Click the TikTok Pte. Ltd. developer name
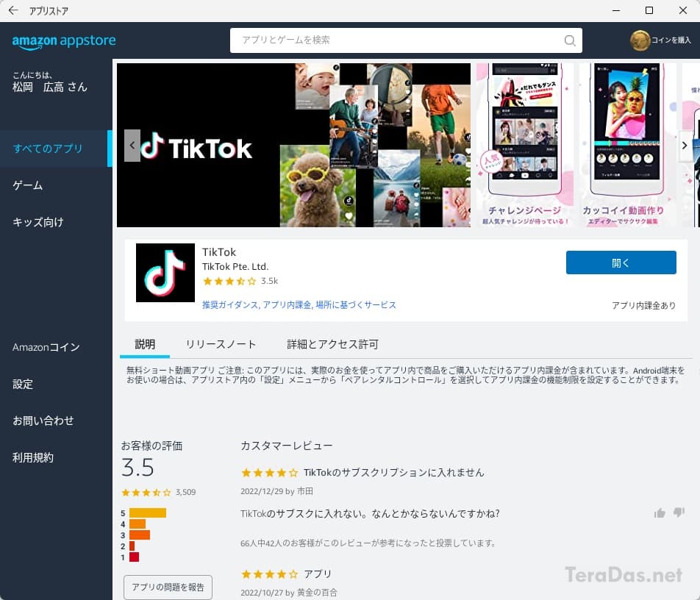Screen dimensions: 700x600 tap(235, 266)
